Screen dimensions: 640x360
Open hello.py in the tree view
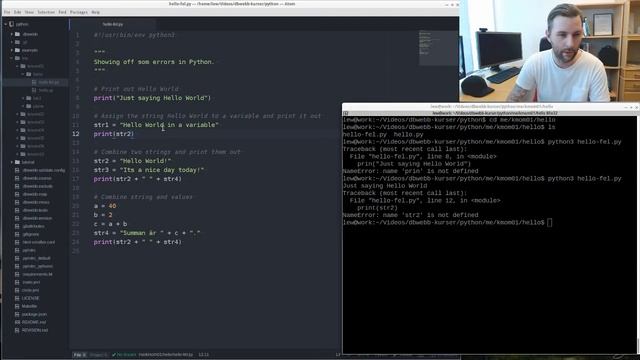[x=46, y=90]
